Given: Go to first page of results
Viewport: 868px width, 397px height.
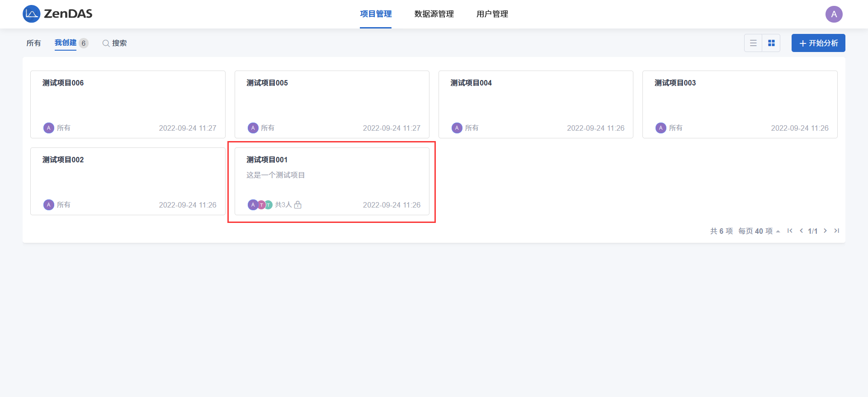Looking at the screenshot, I should coord(790,231).
